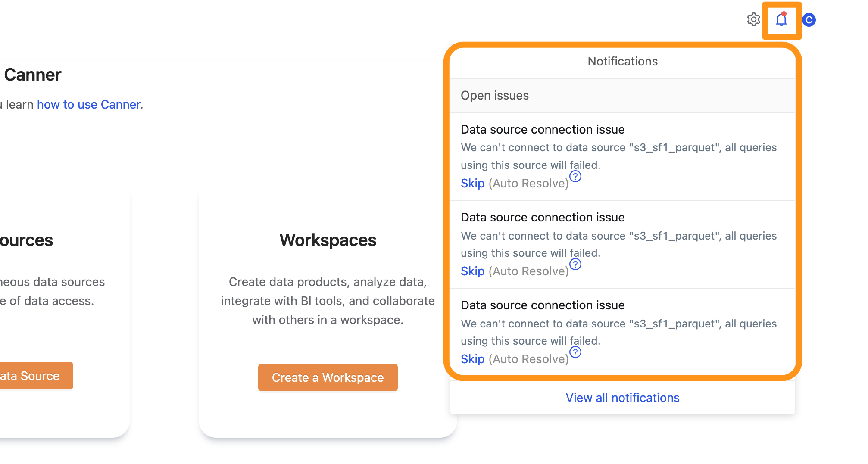The height and width of the screenshot is (464, 868).
Task: Follow the 'how to use Canner' link
Action: point(88,104)
